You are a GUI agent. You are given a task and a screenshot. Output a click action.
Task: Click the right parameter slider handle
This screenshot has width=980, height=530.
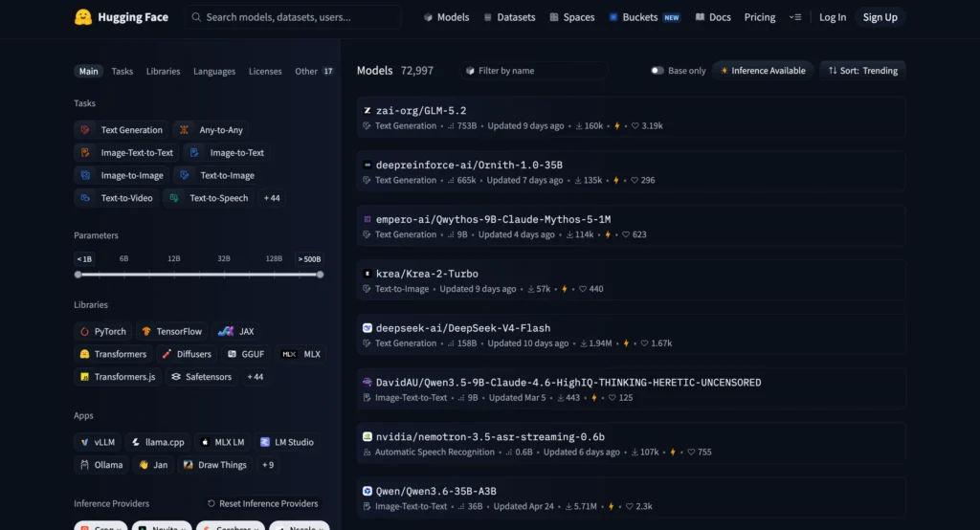pos(320,275)
